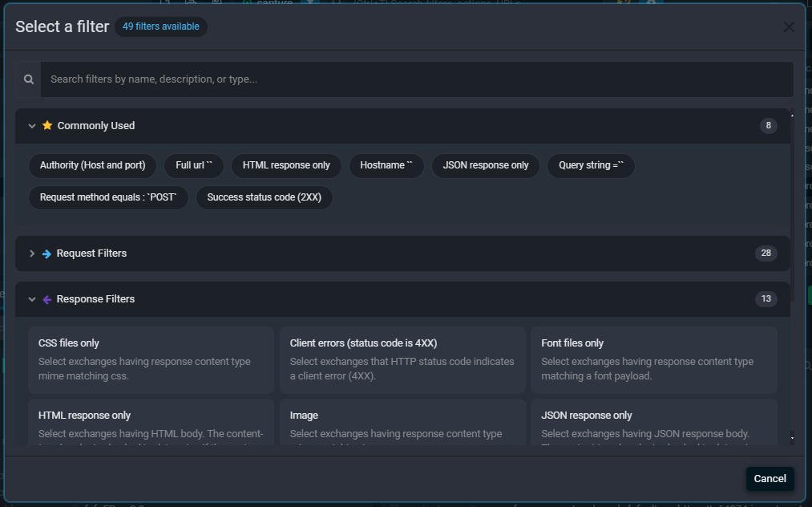This screenshot has height=507, width=812.
Task: Choose the 'Full url' filter chip
Action: [194, 165]
